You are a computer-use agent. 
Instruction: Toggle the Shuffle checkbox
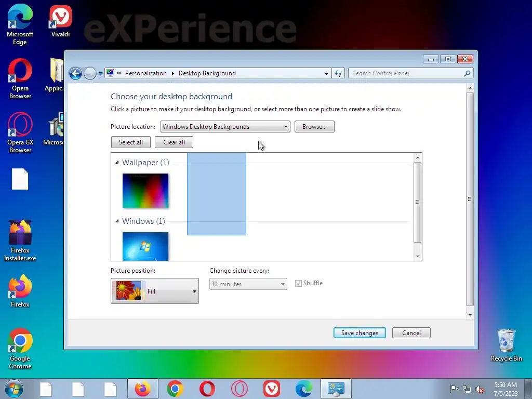pos(298,283)
